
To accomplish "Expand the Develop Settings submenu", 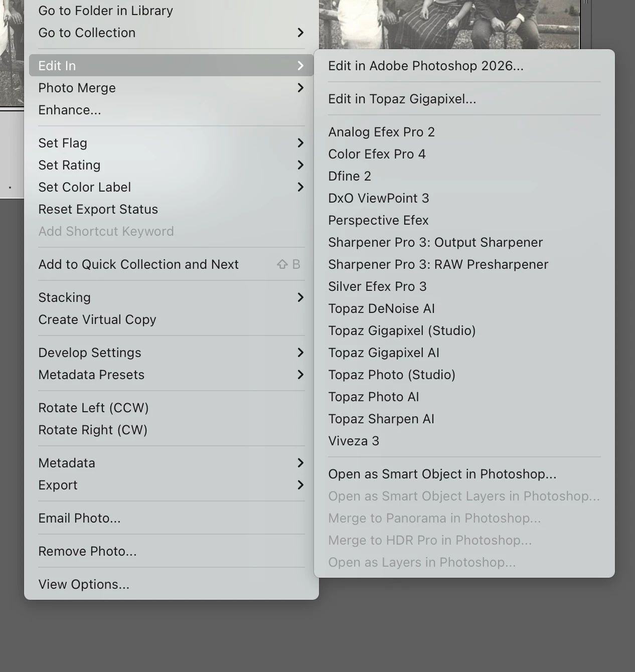I will (x=172, y=353).
